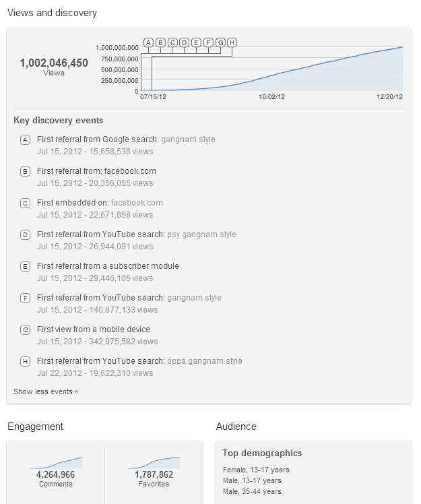Click chart marker C above the graph
The image size is (421, 504).
[172, 42]
